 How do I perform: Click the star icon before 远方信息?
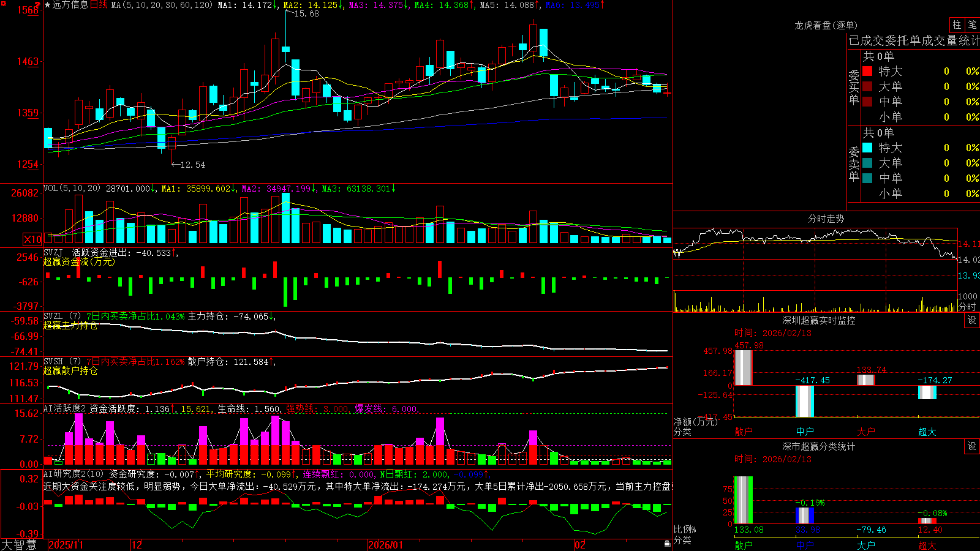coord(48,5)
